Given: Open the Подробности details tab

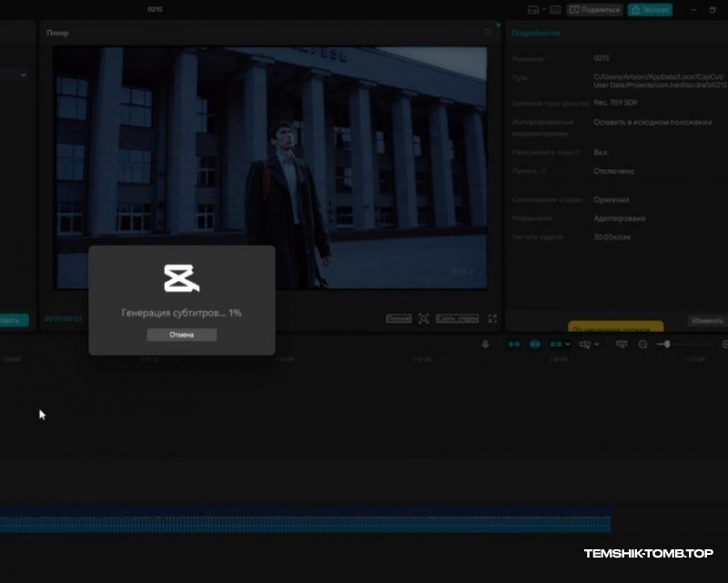Looking at the screenshot, I should 536,33.
